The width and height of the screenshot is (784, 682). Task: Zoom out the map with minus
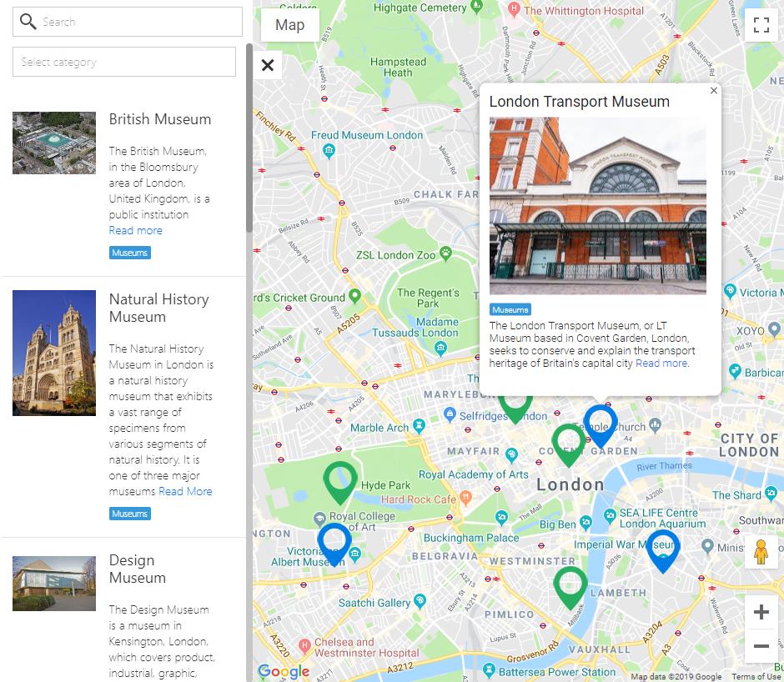coord(761,646)
